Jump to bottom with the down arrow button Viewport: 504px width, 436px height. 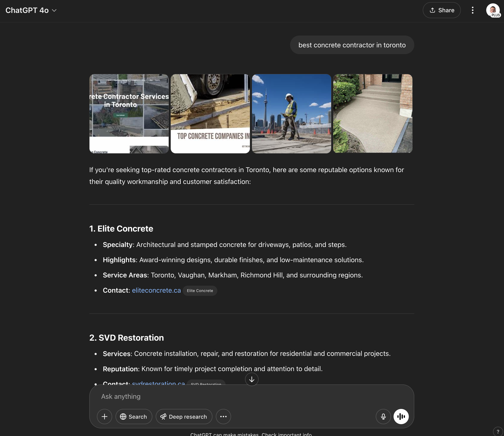(252, 379)
